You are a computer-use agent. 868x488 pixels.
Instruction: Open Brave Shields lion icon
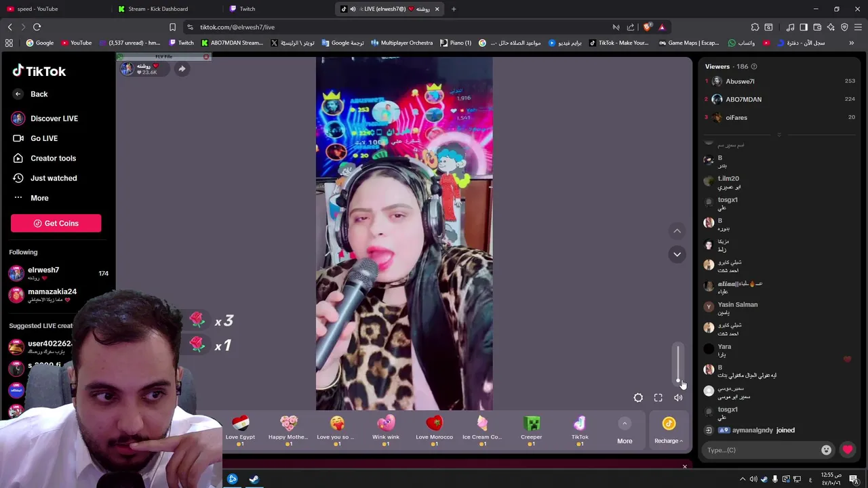tap(648, 27)
